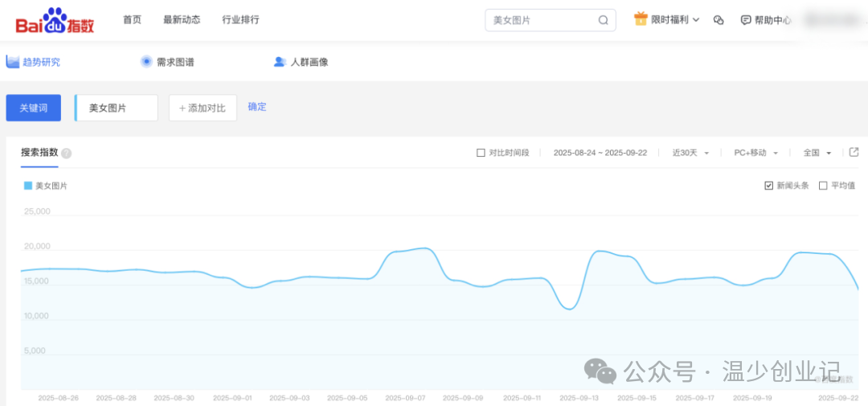Check the 平均值 checkbox

[822, 186]
